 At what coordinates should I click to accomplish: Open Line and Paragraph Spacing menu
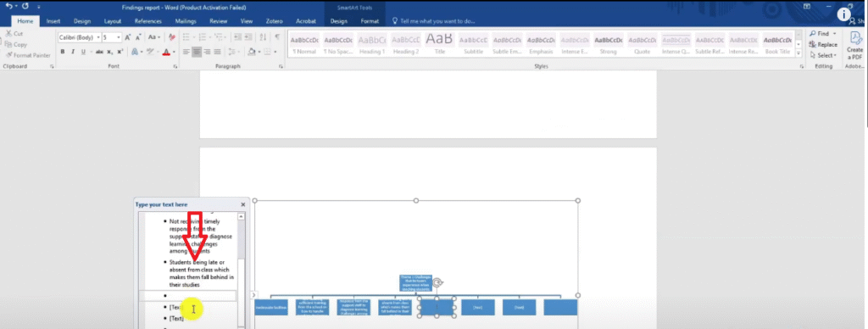234,52
